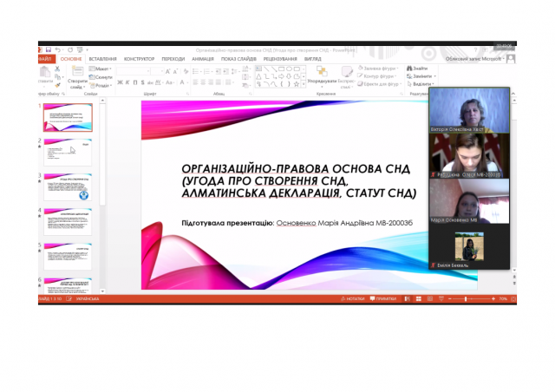Click the Упорядкувати arrange icon
The height and width of the screenshot is (392, 555).
(321, 74)
